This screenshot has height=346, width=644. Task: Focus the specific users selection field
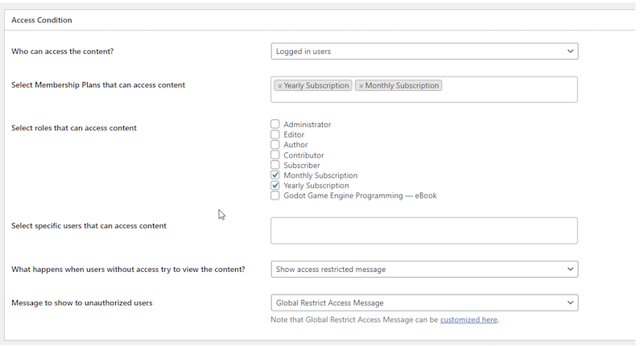click(424, 231)
